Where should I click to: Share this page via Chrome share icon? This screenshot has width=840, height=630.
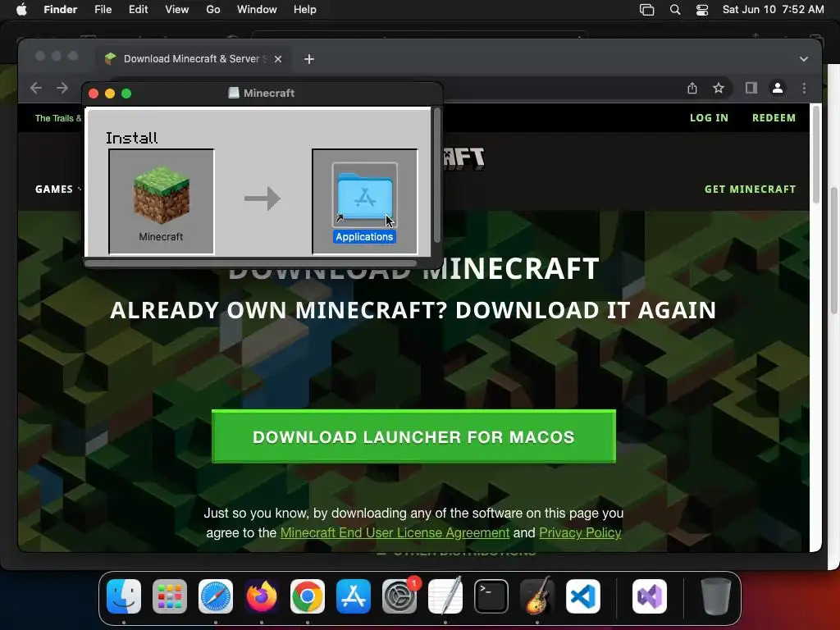tap(692, 88)
